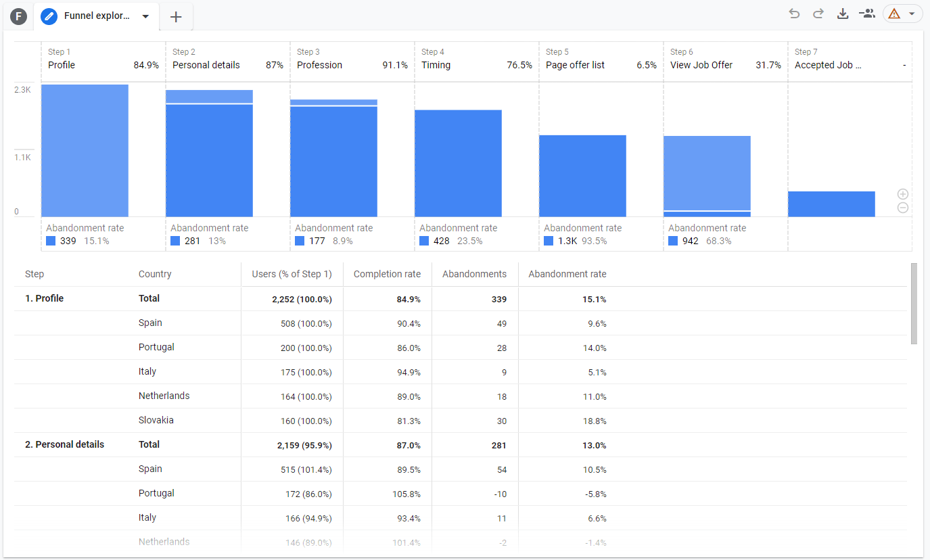Viewport: 930px width, 560px height.
Task: Click Step 1 abandonment blue swatch
Action: 51,241
